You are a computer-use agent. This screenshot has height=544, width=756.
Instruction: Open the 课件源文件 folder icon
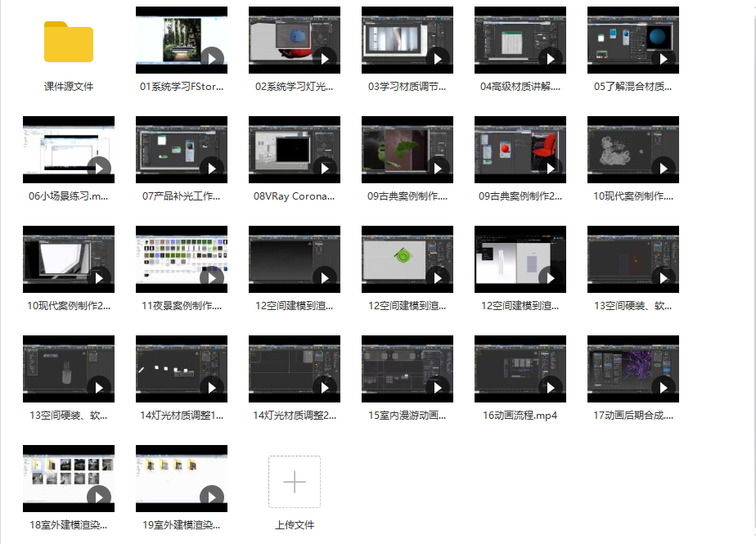(x=69, y=42)
